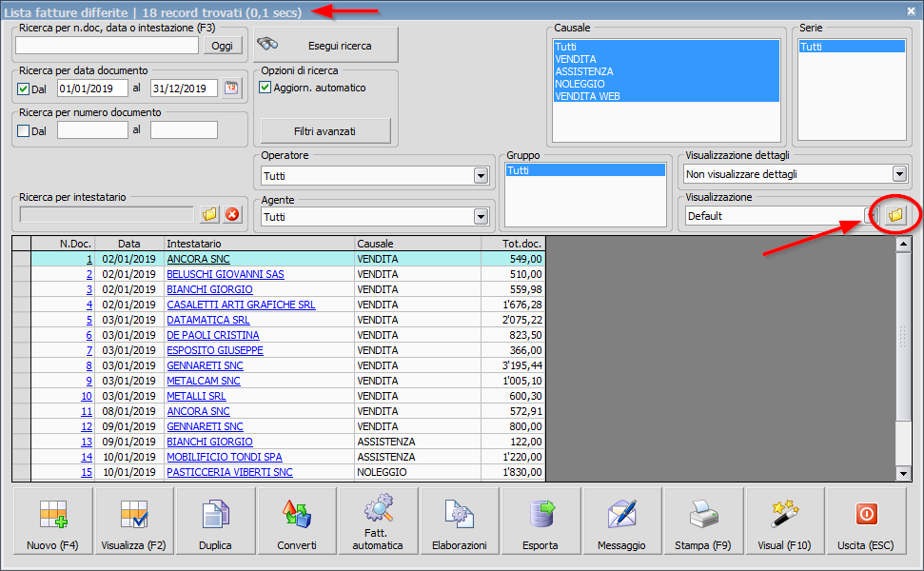Open the CASALETTI ARTI GRAFICHE SRL link
The height and width of the screenshot is (571, 924).
pos(241,305)
